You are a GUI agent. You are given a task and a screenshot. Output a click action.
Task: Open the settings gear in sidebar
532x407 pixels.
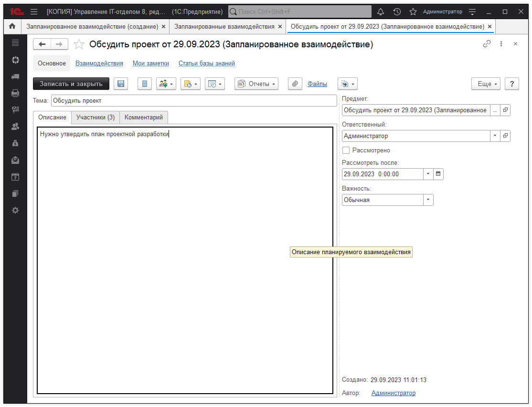click(x=15, y=210)
